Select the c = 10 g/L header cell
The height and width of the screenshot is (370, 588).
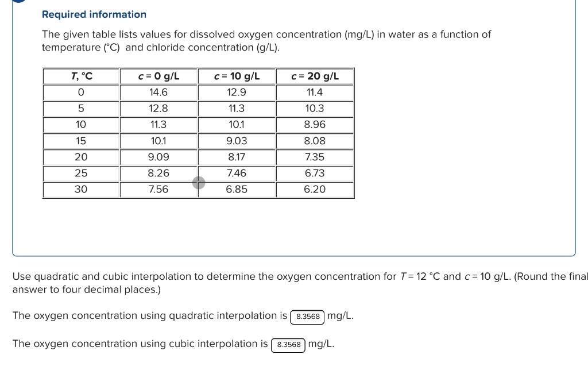[237, 76]
